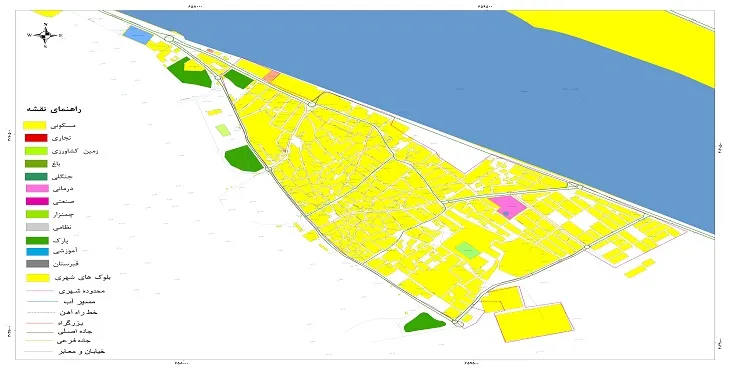This screenshot has width=730, height=370.
Task: Select the باغ legend label
Action: tap(57, 164)
